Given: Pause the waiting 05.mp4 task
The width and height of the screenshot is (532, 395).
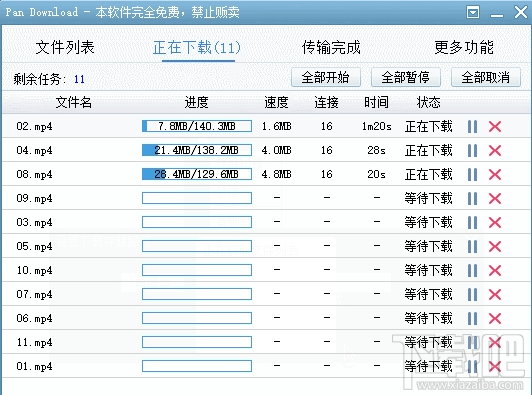Looking at the screenshot, I should click(472, 246).
